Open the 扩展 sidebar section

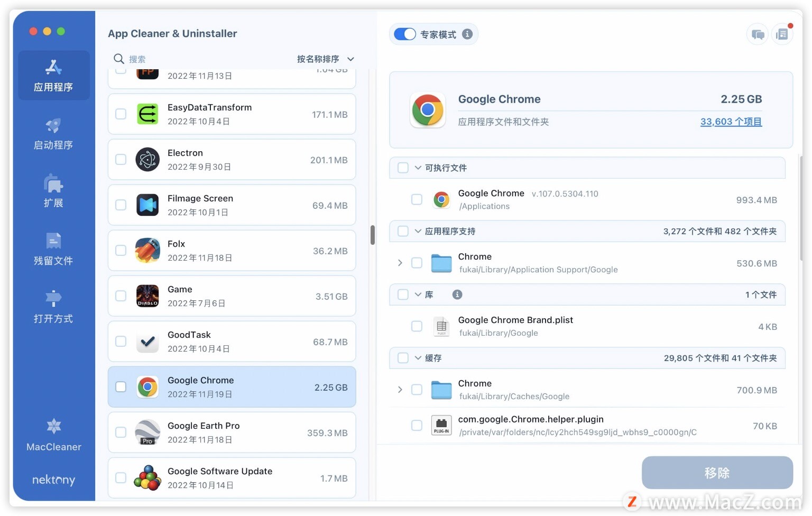[x=53, y=191]
